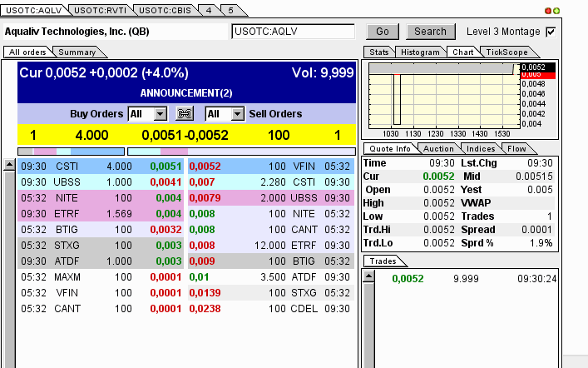Click the link icon between buy and sell filters

coord(185,113)
